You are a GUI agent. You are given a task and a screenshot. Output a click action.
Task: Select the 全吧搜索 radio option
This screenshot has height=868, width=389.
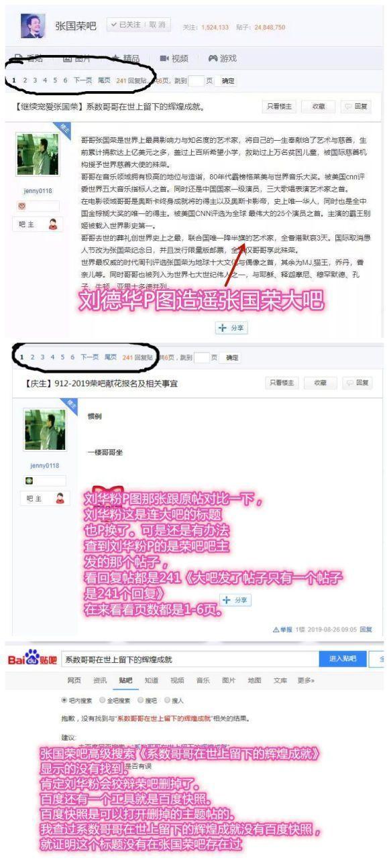tap(103, 700)
